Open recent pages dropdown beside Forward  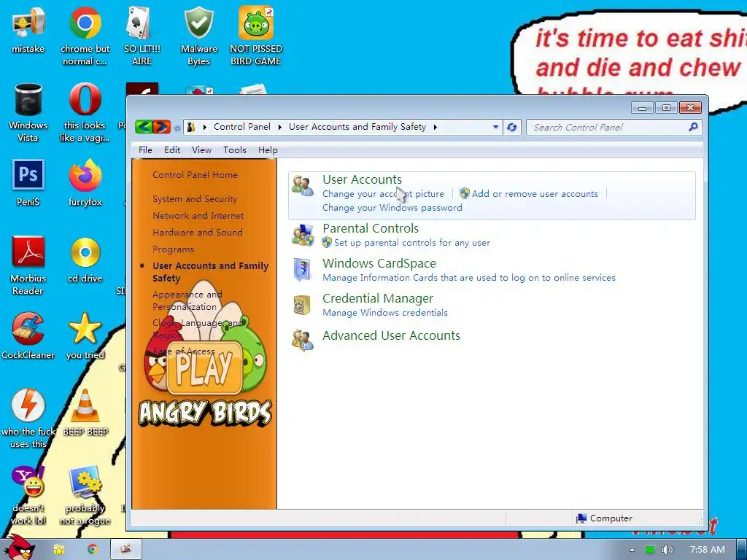coord(177,128)
